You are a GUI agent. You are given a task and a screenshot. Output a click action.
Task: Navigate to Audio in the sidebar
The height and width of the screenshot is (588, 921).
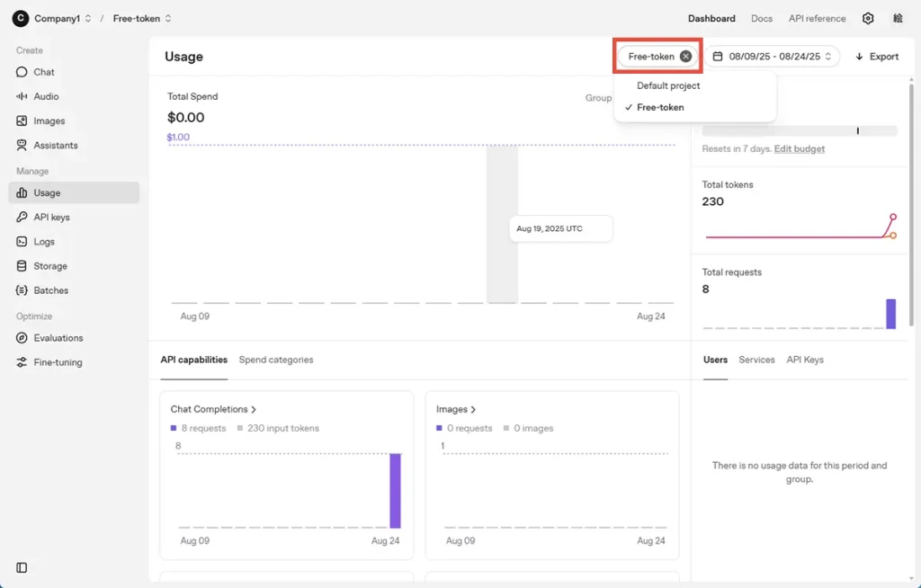tap(74, 96)
